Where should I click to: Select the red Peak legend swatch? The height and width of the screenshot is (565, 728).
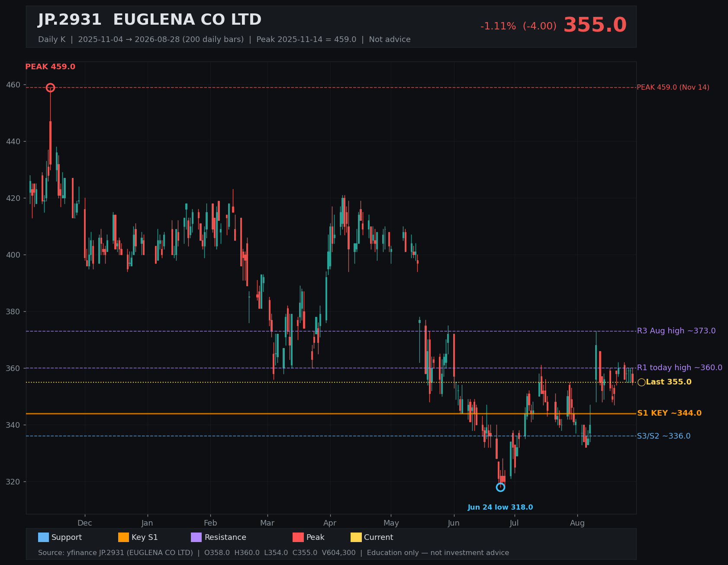[298, 537]
